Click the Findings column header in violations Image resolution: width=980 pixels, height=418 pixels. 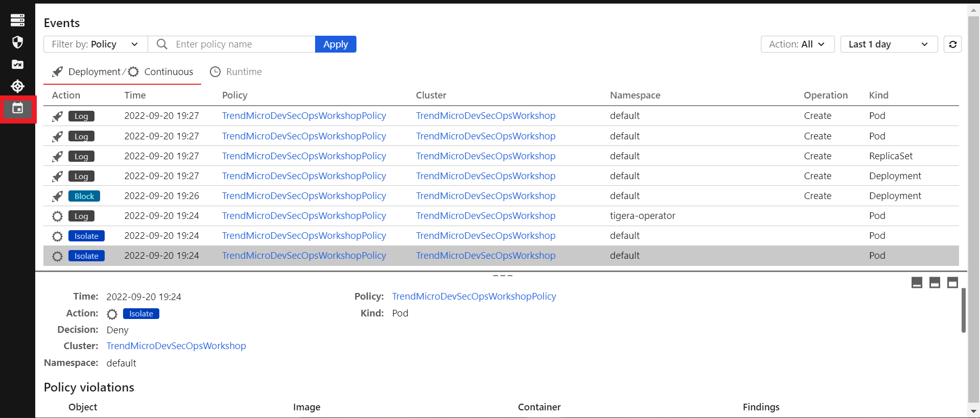(761, 407)
